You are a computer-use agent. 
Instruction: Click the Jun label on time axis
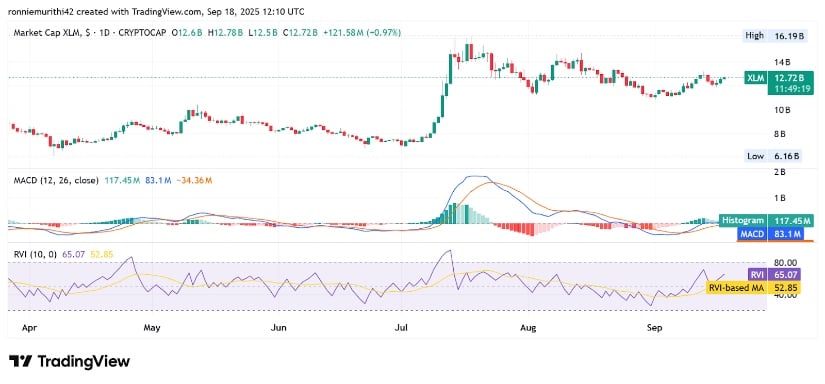click(278, 328)
